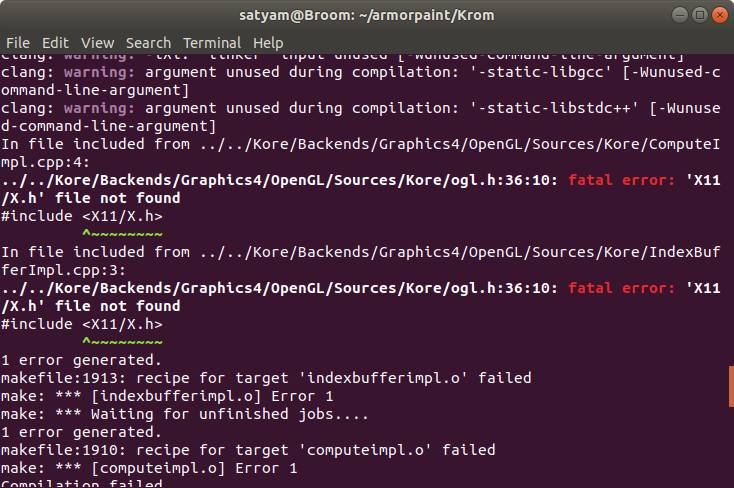Click the [computeimpl.o] Error 1 line
This screenshot has width=734, height=488.
point(149,468)
